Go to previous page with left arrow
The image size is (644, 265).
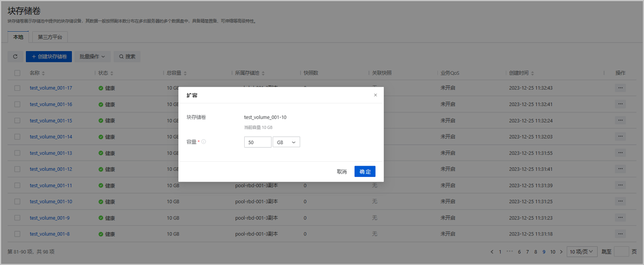[492, 252]
